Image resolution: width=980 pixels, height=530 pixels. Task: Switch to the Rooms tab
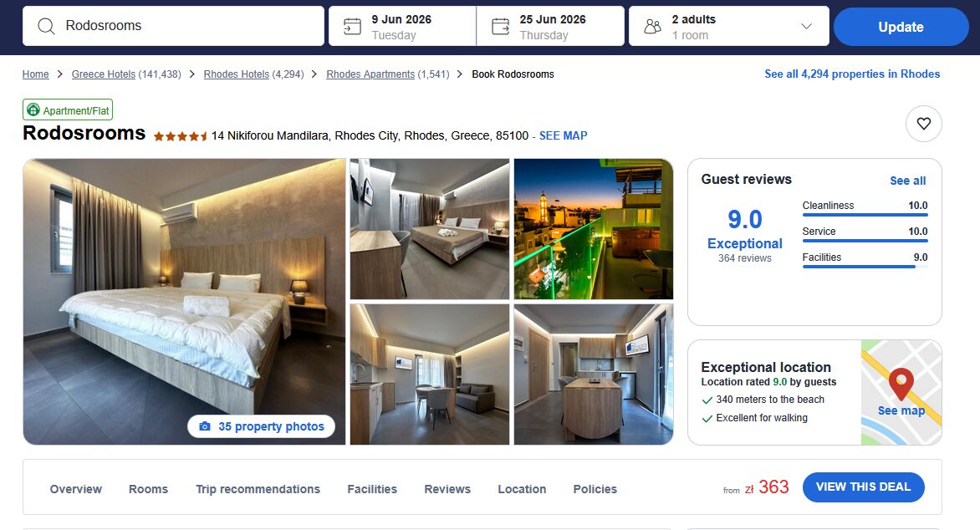(148, 489)
